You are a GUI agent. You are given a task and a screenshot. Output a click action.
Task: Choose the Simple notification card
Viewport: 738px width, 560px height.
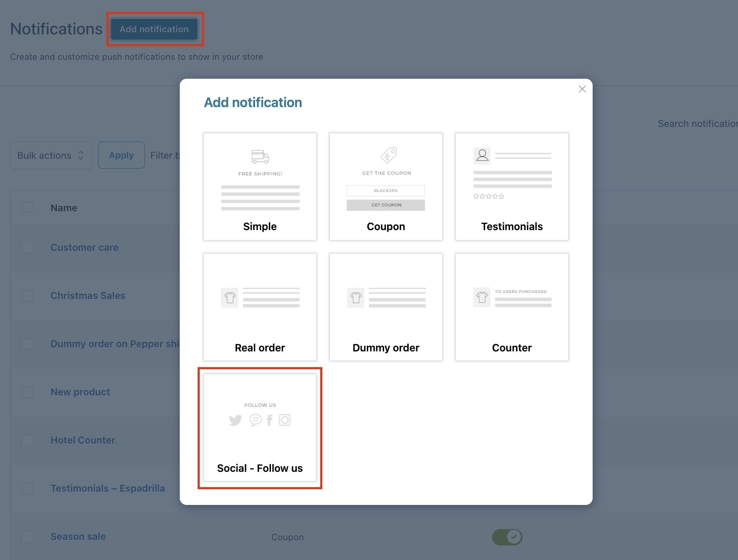pos(260,187)
